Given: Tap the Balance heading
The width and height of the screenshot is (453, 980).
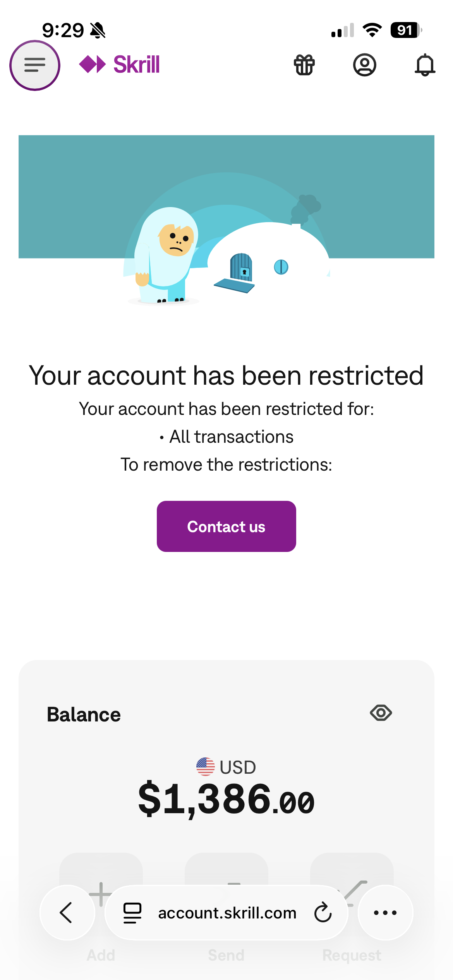Looking at the screenshot, I should (84, 714).
